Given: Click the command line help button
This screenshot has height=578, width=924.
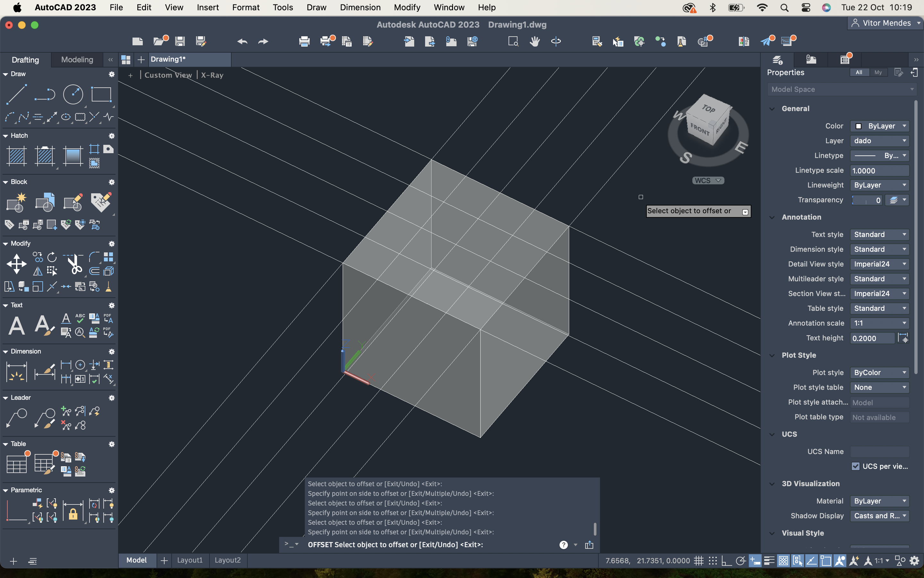Looking at the screenshot, I should pos(564,545).
